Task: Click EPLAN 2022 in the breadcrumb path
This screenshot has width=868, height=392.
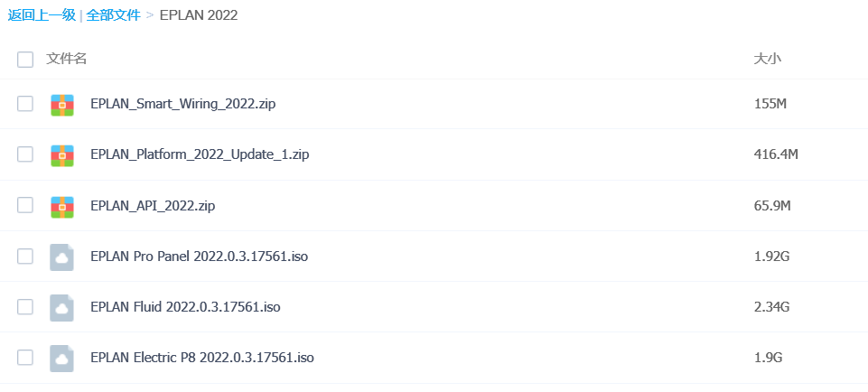Action: click(198, 15)
